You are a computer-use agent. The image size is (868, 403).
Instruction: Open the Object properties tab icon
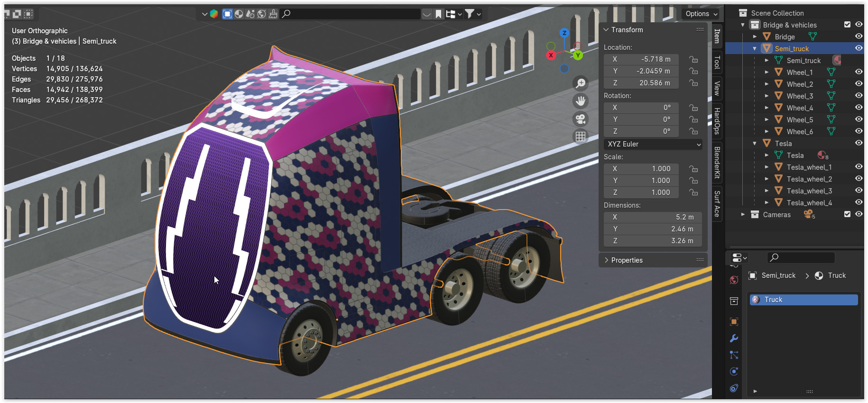[x=734, y=321]
